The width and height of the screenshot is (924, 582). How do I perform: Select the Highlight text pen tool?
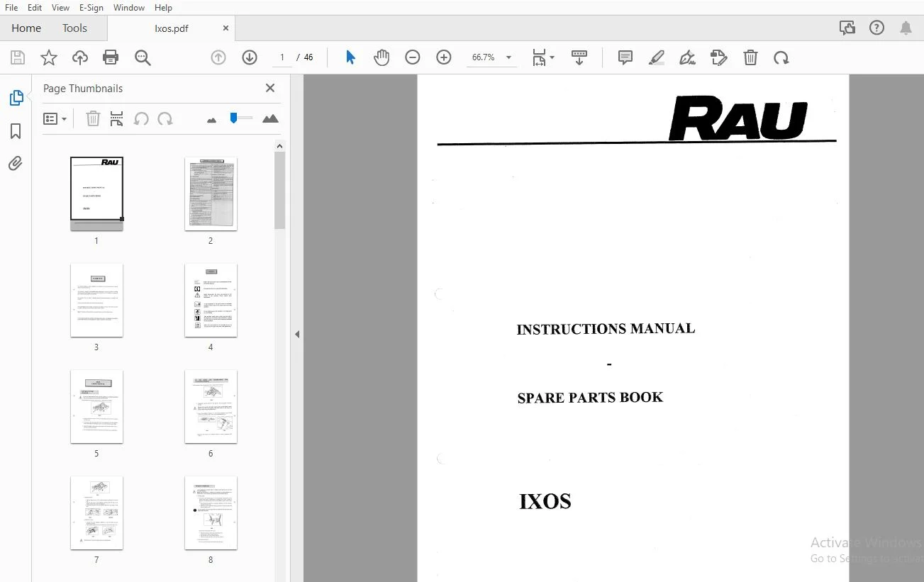coord(657,58)
